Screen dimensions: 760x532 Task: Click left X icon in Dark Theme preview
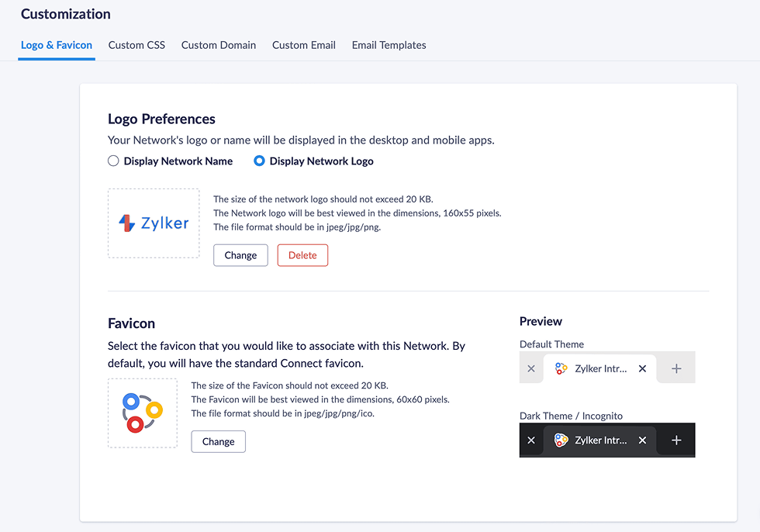coord(531,440)
